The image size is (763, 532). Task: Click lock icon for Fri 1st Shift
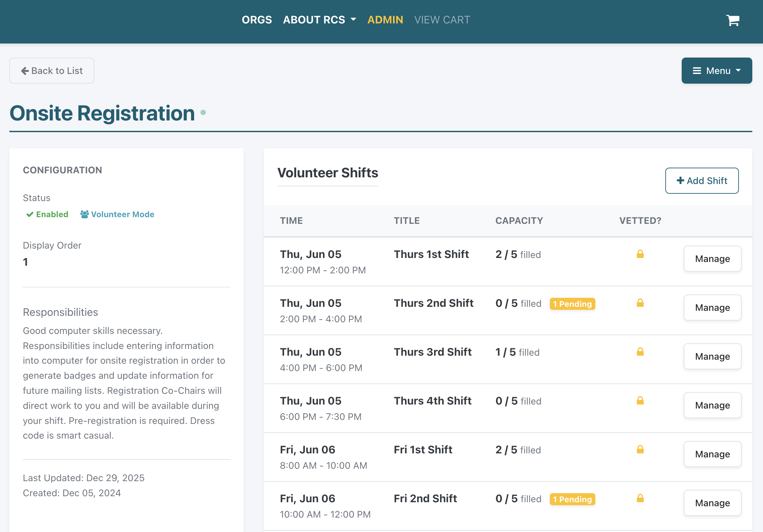640,449
